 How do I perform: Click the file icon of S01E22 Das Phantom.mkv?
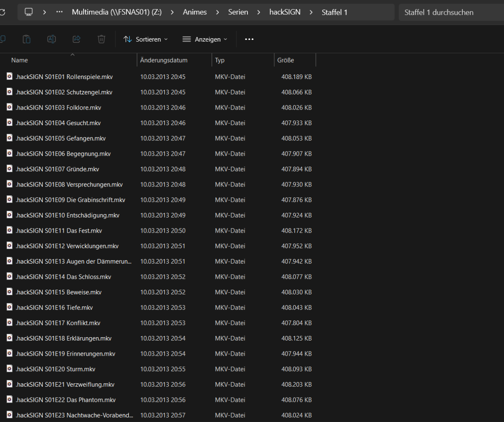pos(10,399)
